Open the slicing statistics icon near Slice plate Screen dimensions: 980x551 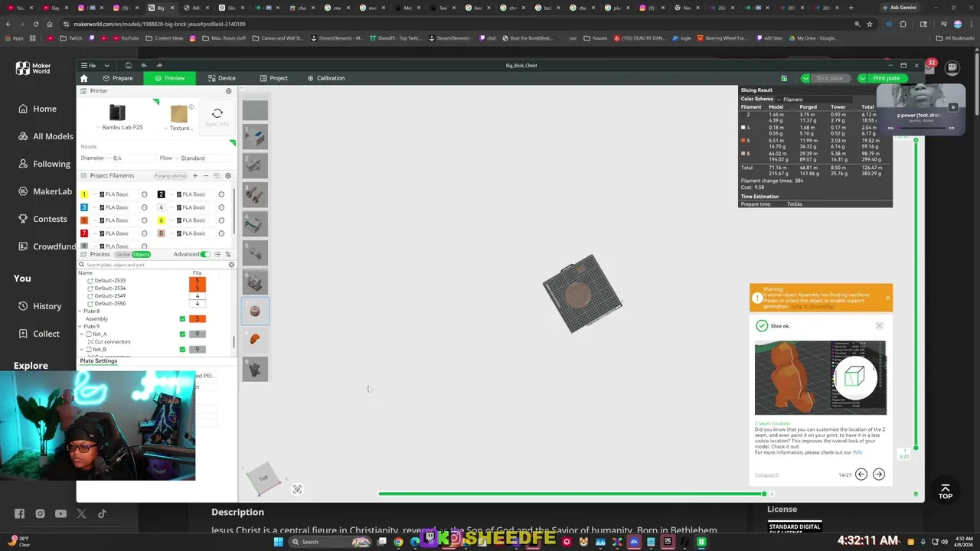(x=784, y=78)
